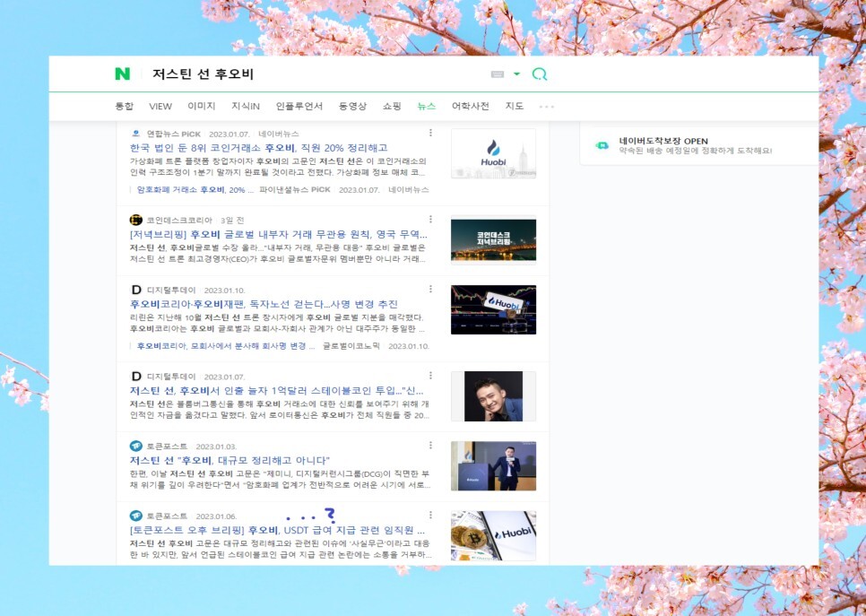Open the thumbnail of the 1억달러 스테이블코인 article
The height and width of the screenshot is (616, 866).
tap(493, 396)
